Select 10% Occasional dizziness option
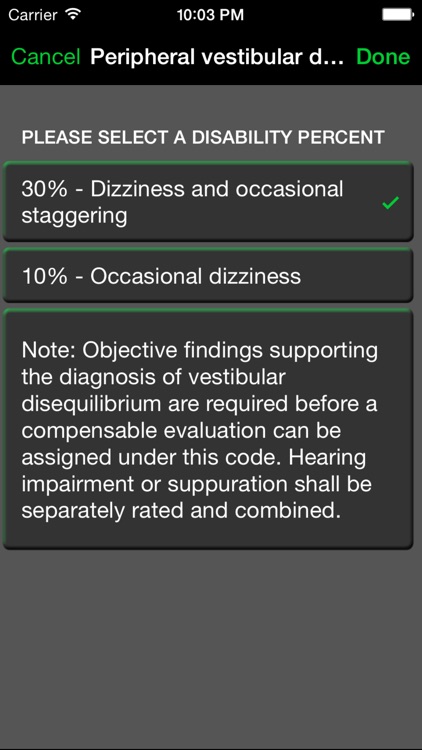This screenshot has width=422, height=750. coord(208,276)
